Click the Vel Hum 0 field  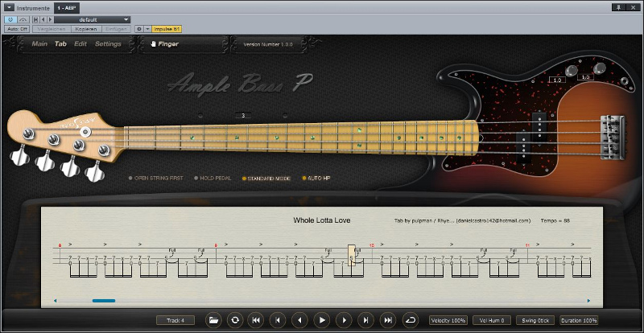point(492,320)
